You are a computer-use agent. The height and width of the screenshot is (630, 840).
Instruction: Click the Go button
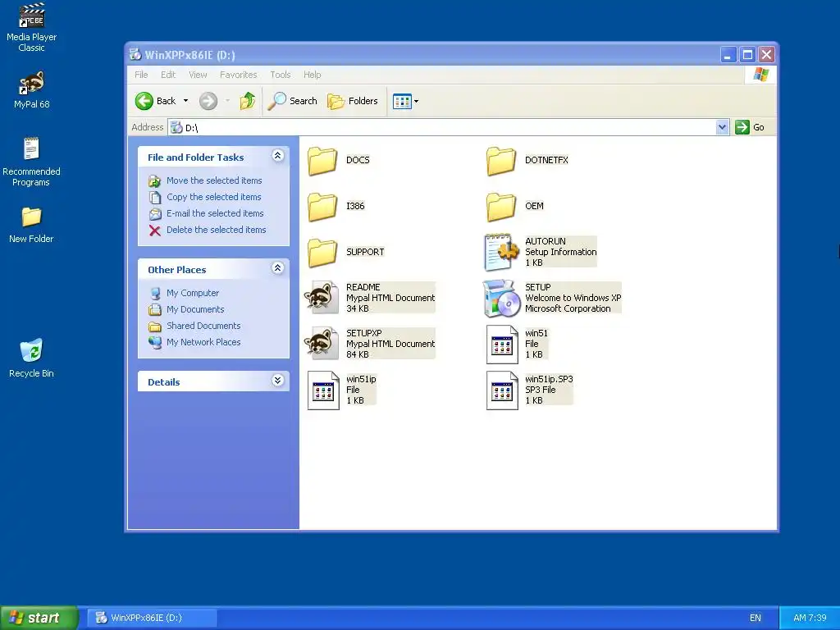[751, 127]
